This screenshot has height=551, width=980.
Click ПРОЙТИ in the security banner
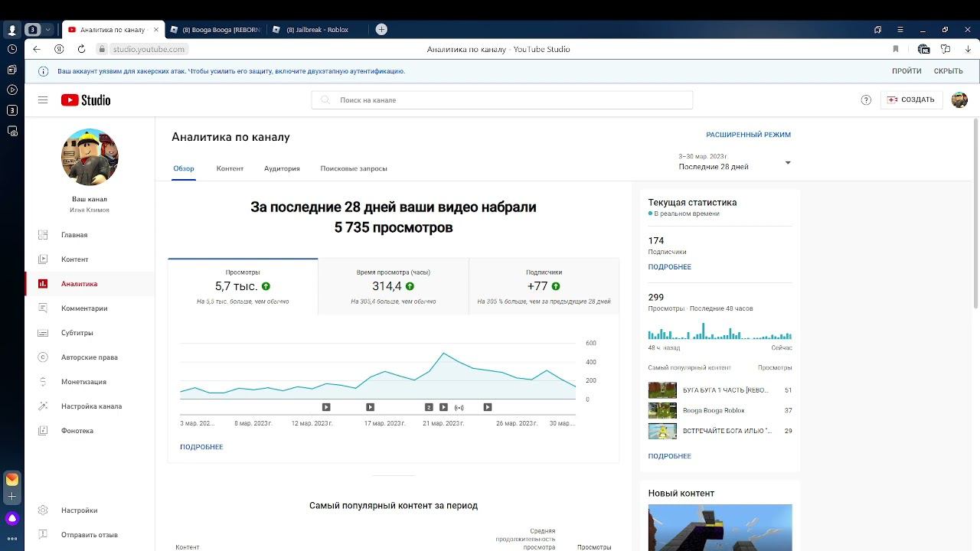click(906, 71)
